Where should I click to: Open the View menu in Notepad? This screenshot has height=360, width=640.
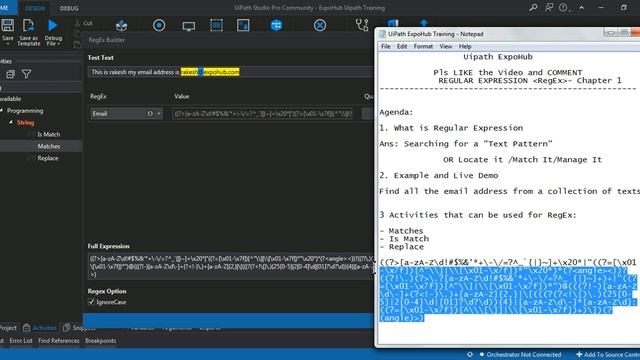click(446, 47)
